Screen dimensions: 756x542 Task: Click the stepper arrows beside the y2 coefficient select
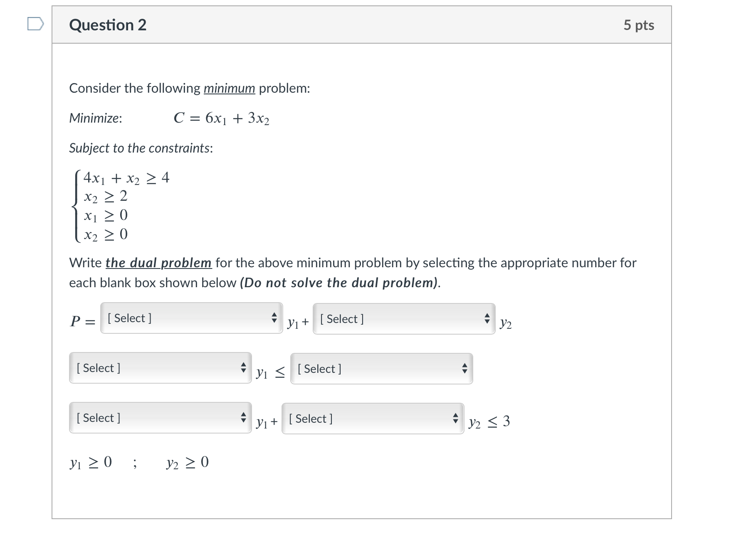[487, 318]
